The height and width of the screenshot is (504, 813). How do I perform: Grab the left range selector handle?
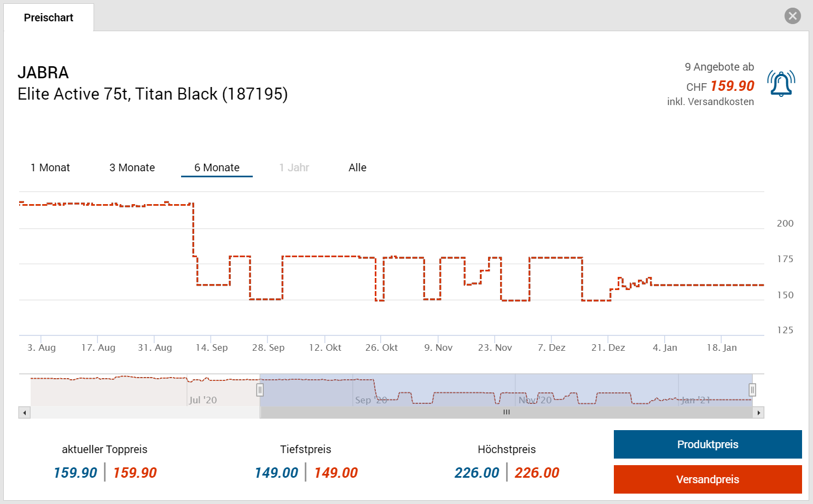(260, 390)
